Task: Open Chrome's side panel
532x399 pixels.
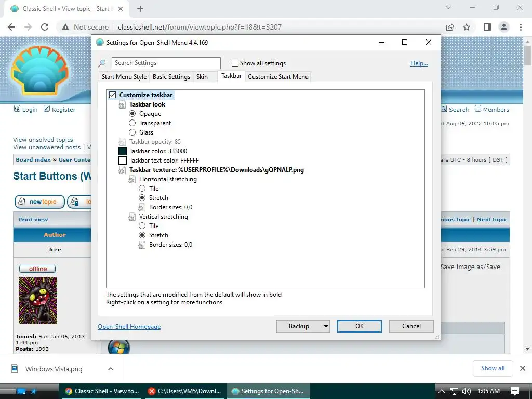Action: click(487, 27)
